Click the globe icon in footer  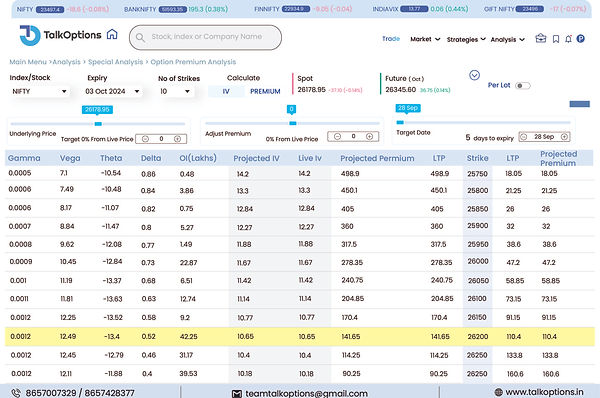[498, 392]
